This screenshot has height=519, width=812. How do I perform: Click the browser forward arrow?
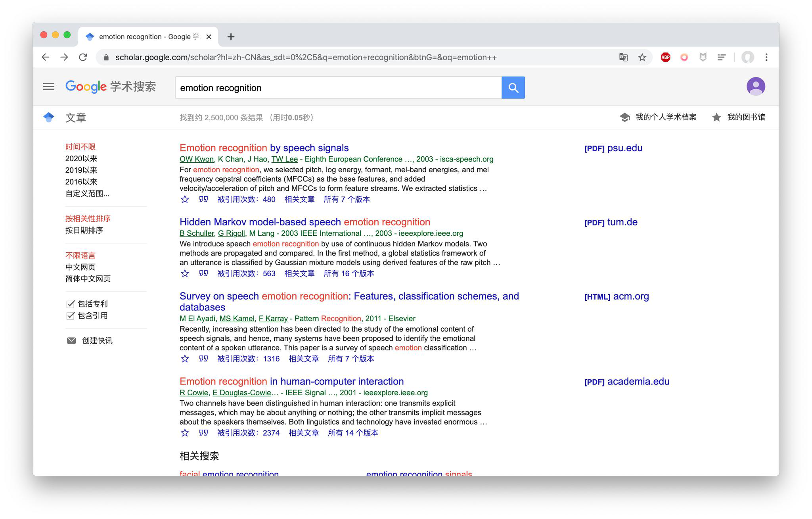[64, 57]
